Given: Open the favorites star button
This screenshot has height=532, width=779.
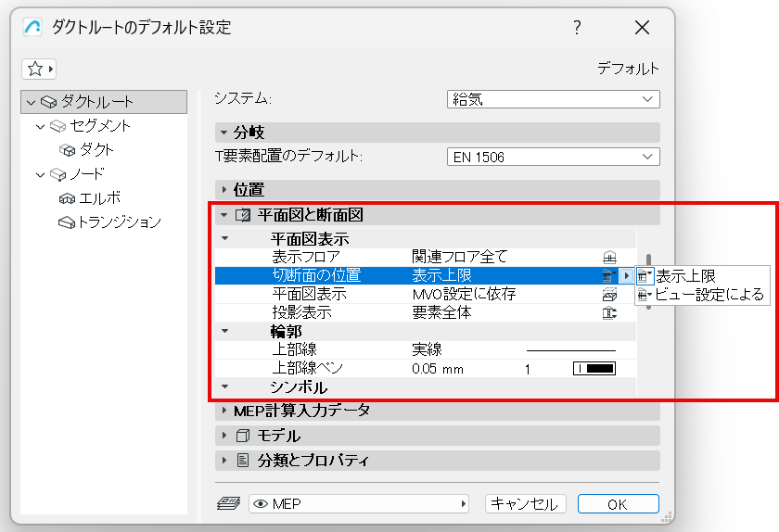Looking at the screenshot, I should click(x=39, y=69).
